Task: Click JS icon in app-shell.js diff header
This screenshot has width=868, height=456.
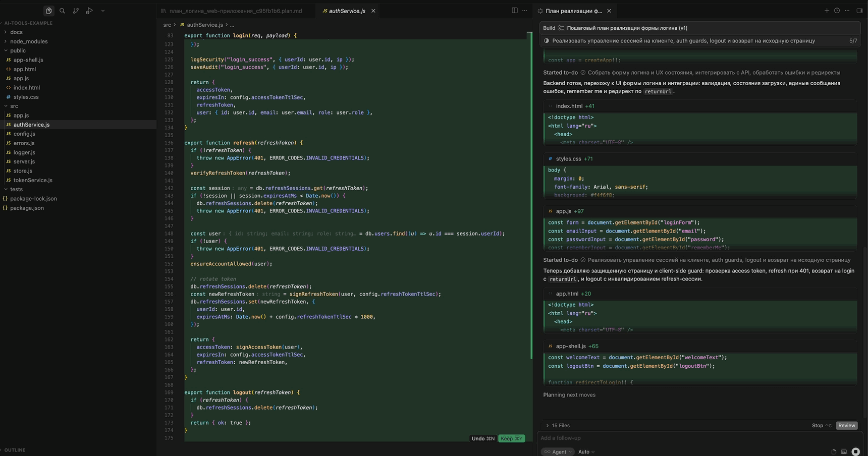Action: tap(550, 347)
